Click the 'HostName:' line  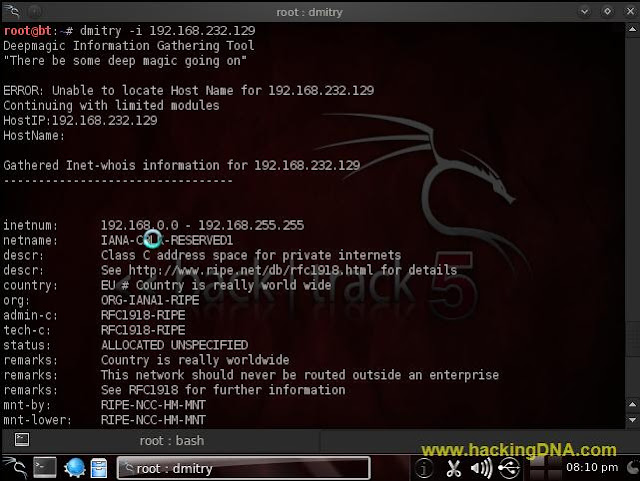34,136
